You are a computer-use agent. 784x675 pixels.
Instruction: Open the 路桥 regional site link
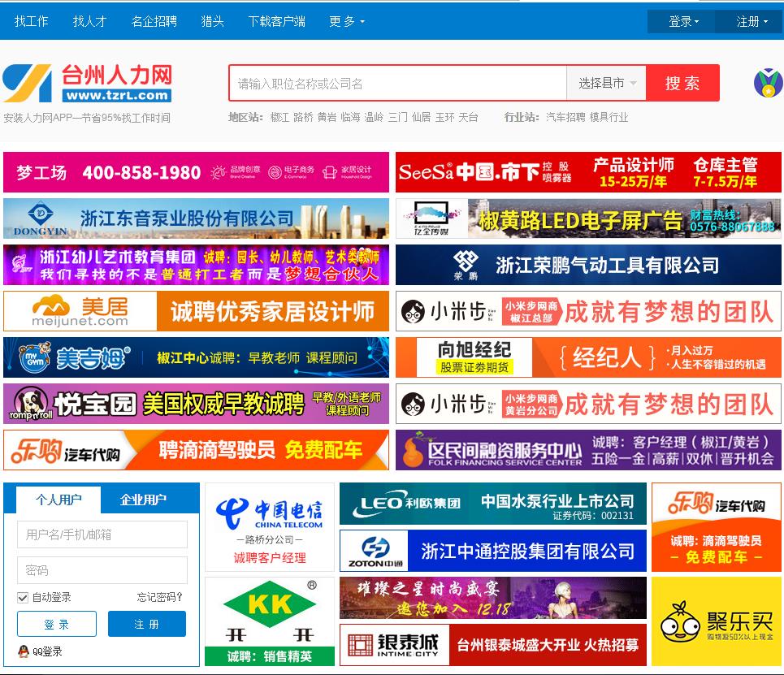(x=303, y=118)
